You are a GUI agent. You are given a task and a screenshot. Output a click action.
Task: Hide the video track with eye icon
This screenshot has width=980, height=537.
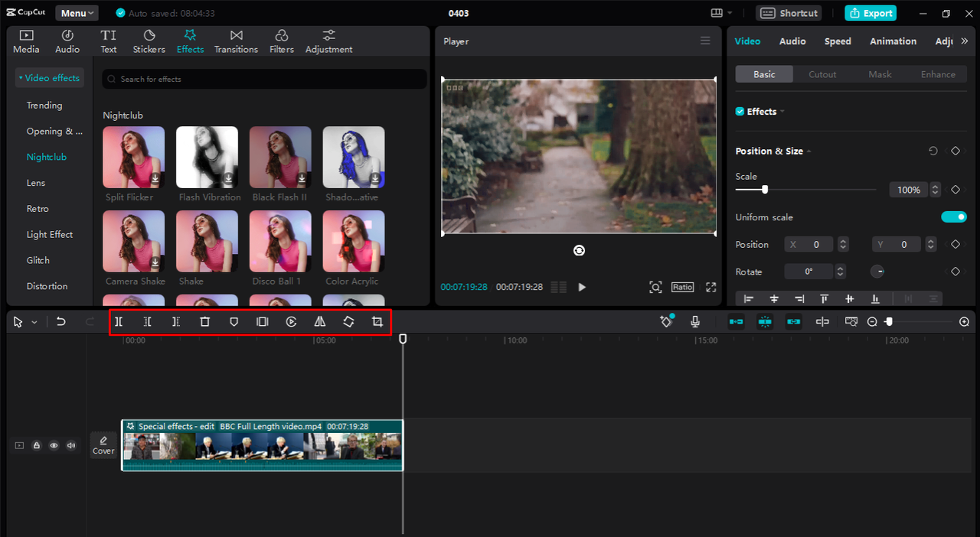coord(54,445)
